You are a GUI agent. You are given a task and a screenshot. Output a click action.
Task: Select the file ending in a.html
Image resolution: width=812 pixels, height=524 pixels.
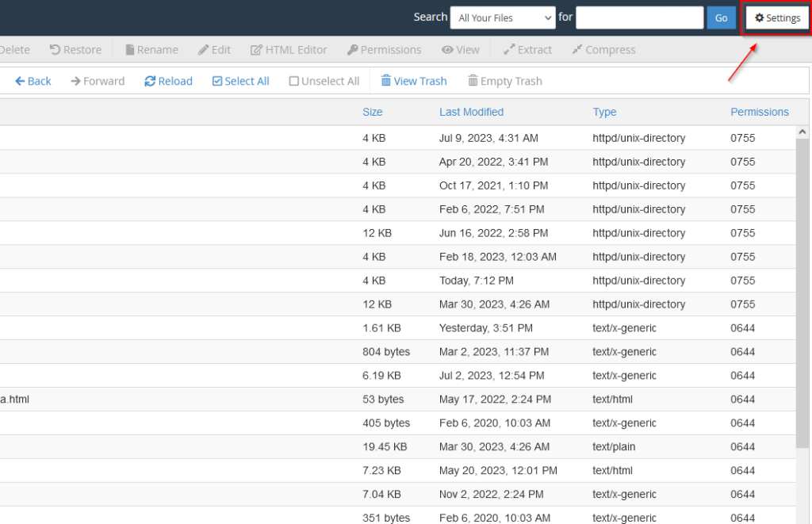pos(398,400)
